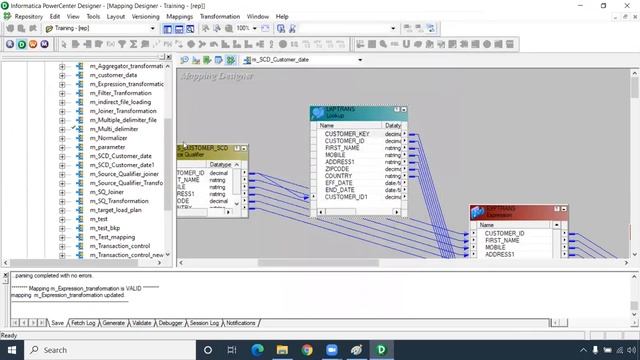Open the Versioning menu
The width and height of the screenshot is (640, 360).
145,16
